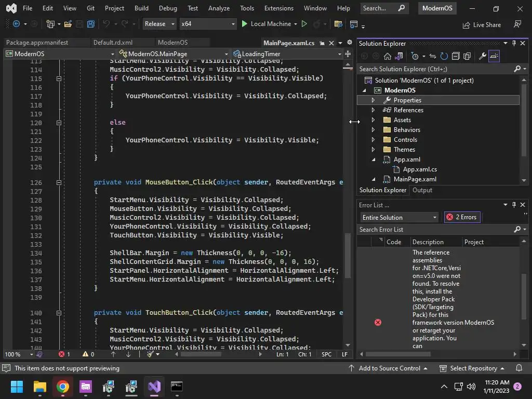This screenshot has width=532, height=399.
Task: Open the Live Share feedback person icon
Action: click(x=517, y=24)
